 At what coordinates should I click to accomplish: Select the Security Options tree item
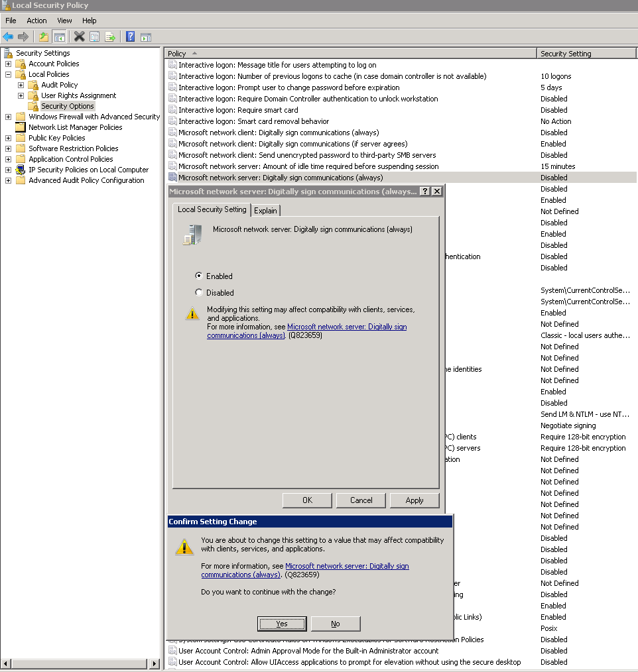click(68, 106)
